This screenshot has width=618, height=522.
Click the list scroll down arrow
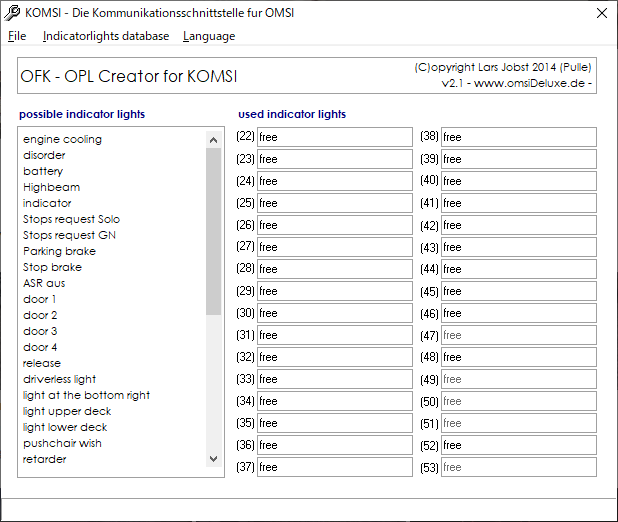pyautogui.click(x=214, y=459)
